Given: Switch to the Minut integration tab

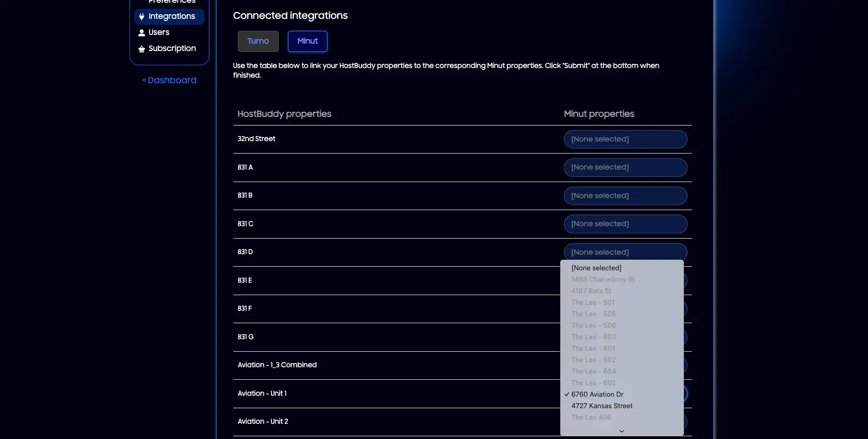Looking at the screenshot, I should tap(308, 41).
